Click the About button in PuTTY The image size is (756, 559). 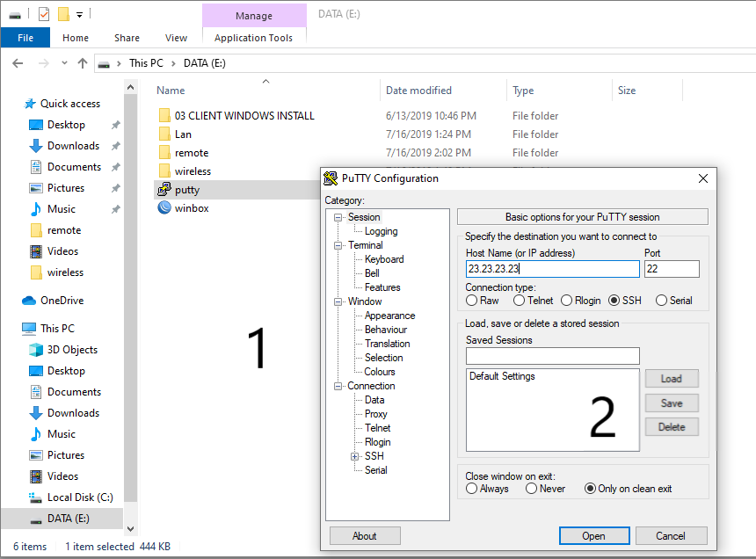365,536
